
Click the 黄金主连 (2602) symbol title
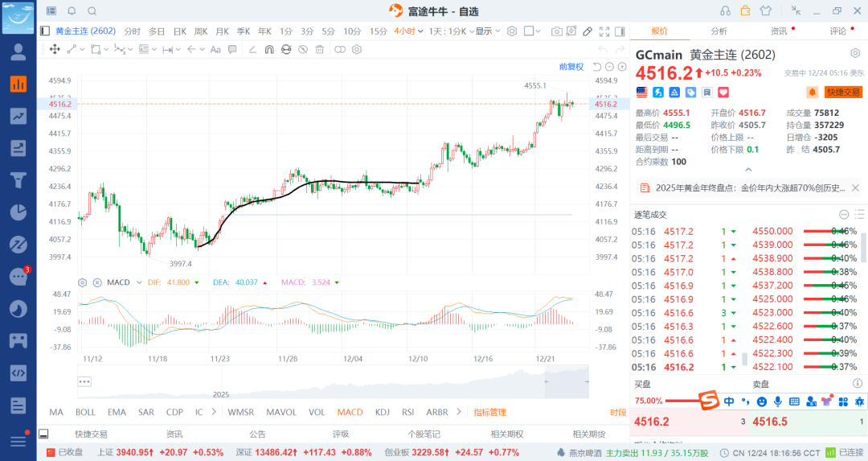point(85,31)
